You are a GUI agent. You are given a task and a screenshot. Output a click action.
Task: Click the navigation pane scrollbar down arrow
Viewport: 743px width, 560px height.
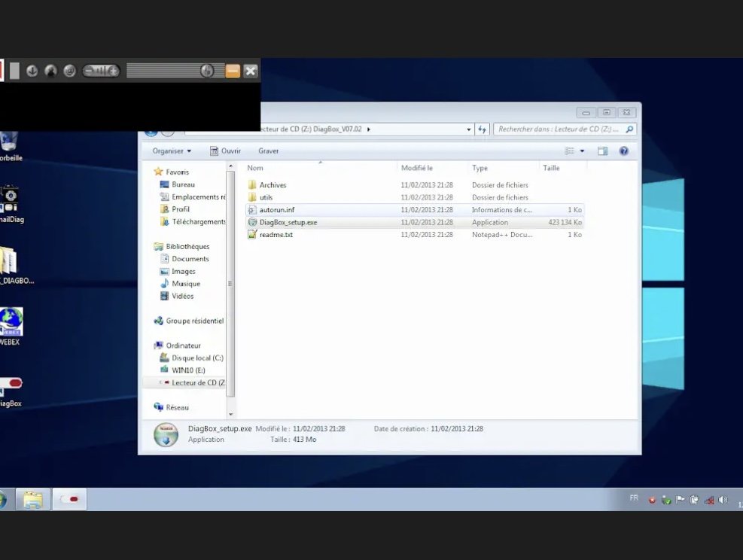[231, 414]
